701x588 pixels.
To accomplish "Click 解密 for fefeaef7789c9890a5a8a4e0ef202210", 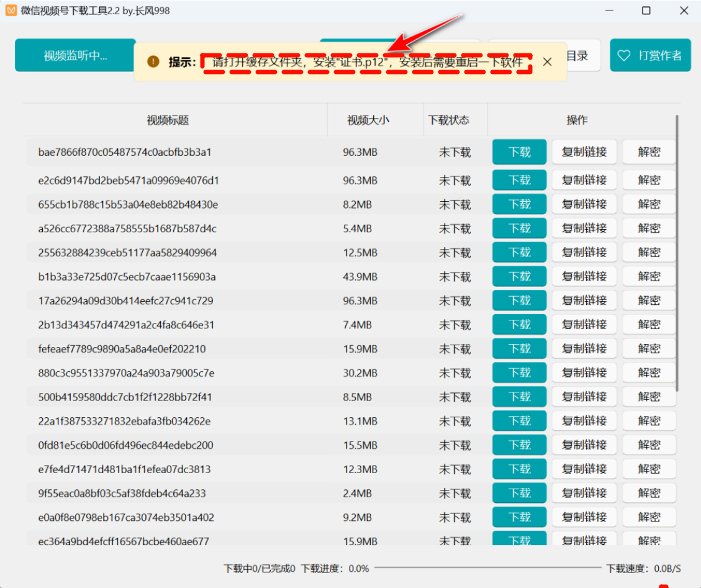I will click(649, 349).
